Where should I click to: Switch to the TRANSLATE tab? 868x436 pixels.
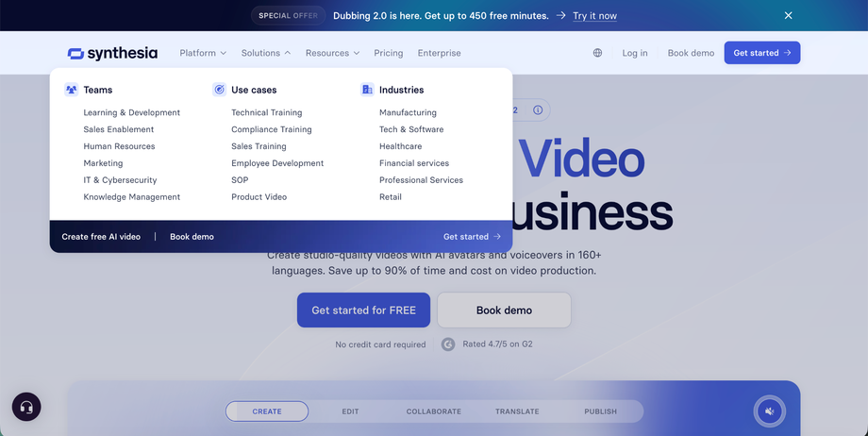point(517,411)
